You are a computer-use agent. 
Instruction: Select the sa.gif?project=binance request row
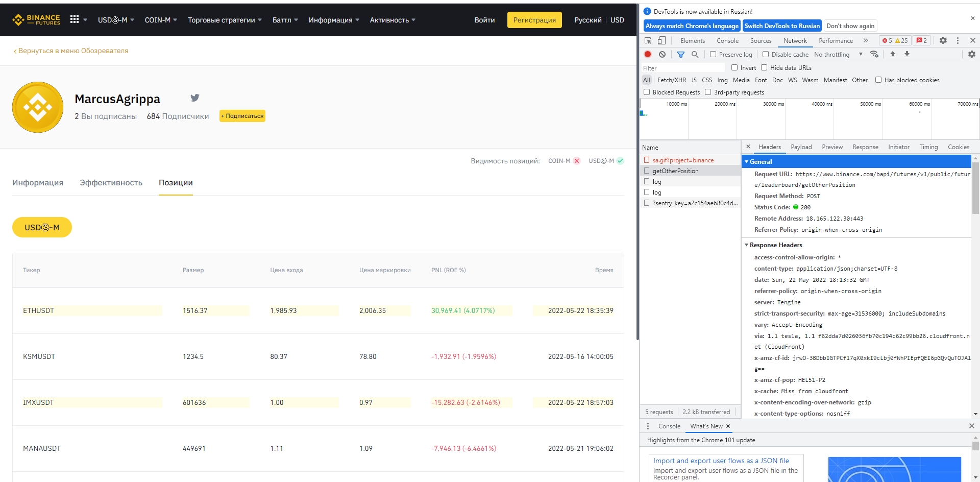[x=690, y=160]
